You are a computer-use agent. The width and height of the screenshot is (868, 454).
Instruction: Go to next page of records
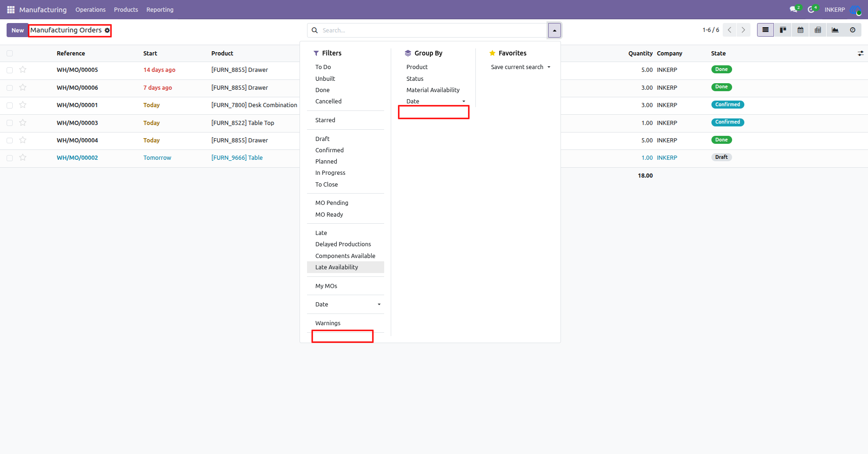(743, 30)
